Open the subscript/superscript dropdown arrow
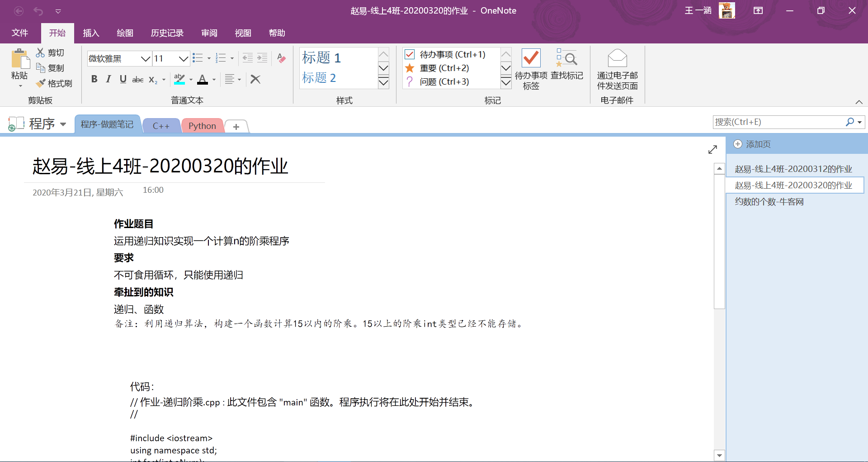The image size is (868, 462). [x=164, y=80]
